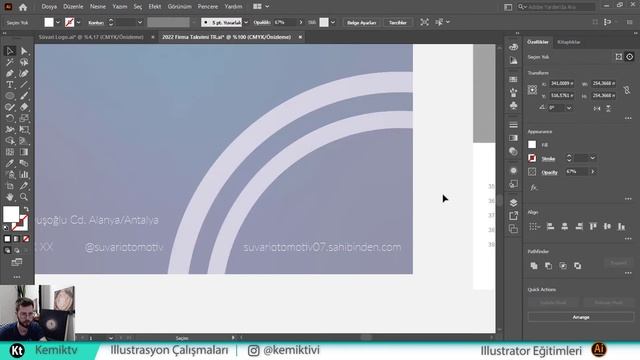Toggle Flip Horizontal in Transform section
This screenshot has height=360, width=640.
coord(597,108)
